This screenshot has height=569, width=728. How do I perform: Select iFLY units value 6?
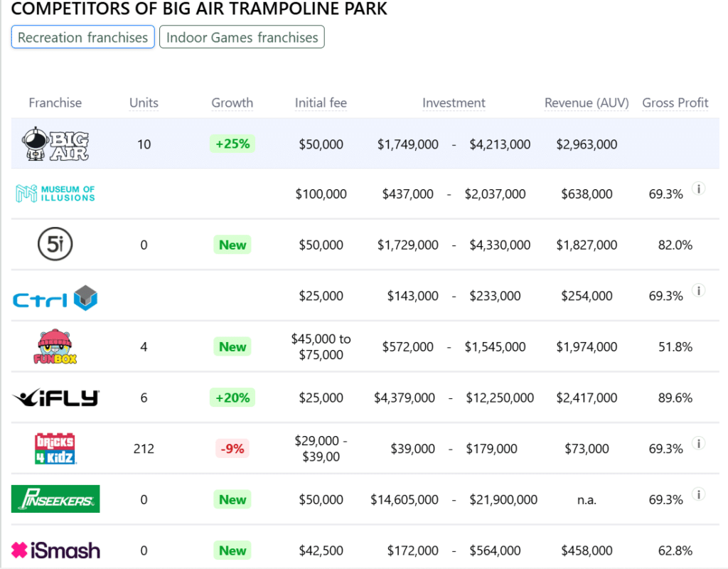(144, 398)
